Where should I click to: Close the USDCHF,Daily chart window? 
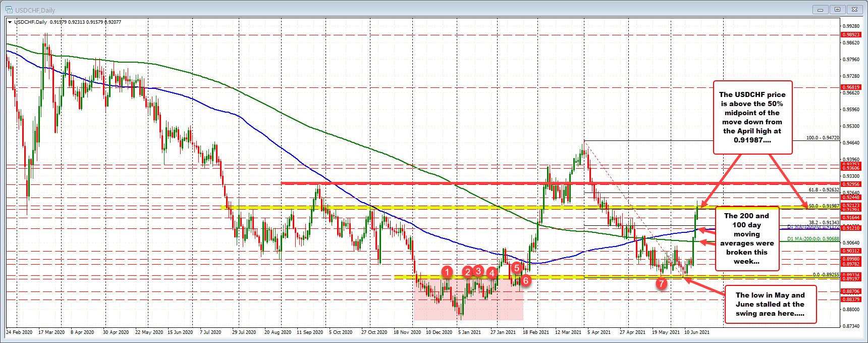(x=855, y=10)
